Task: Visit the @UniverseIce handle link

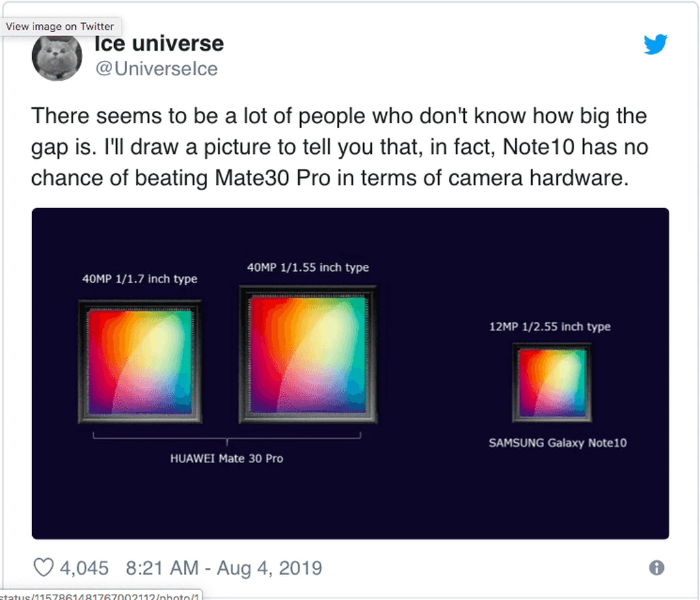Action: tap(157, 69)
